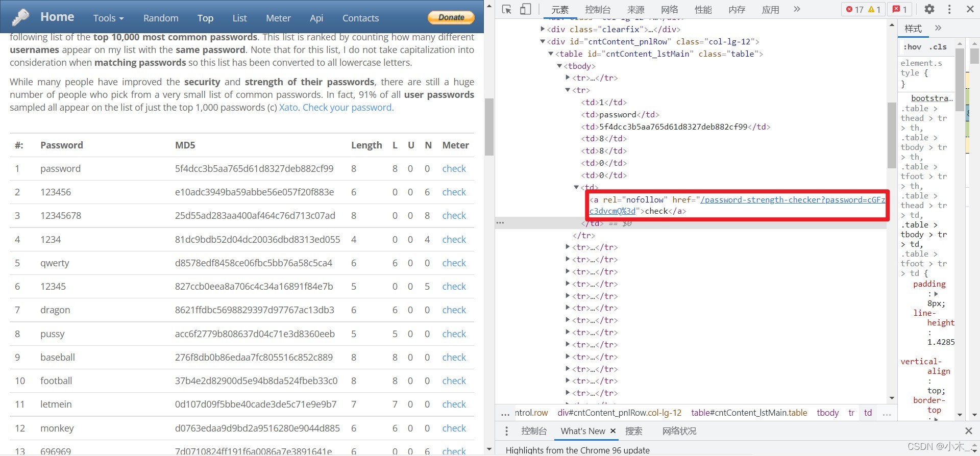Show more DevTools tabs chevron
The height and width of the screenshot is (456, 980).
pos(797,9)
